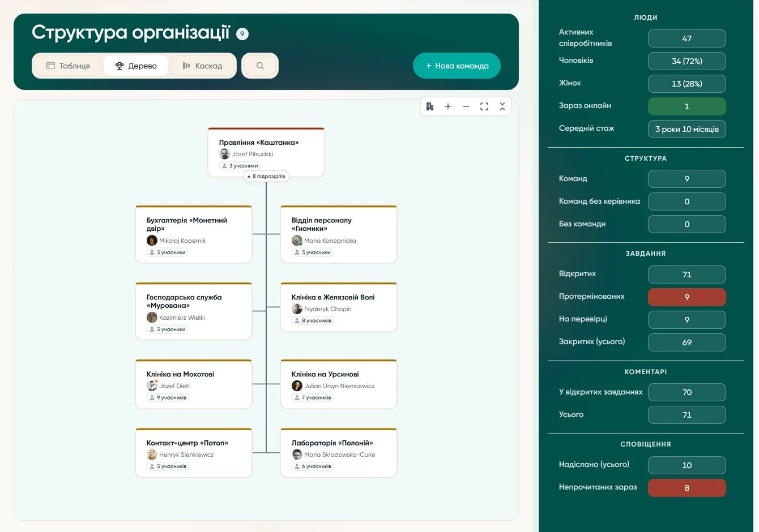Screen dimensions: 759x532
Task: Click Mikołaj Kopernik's avatar
Action: coord(152,241)
